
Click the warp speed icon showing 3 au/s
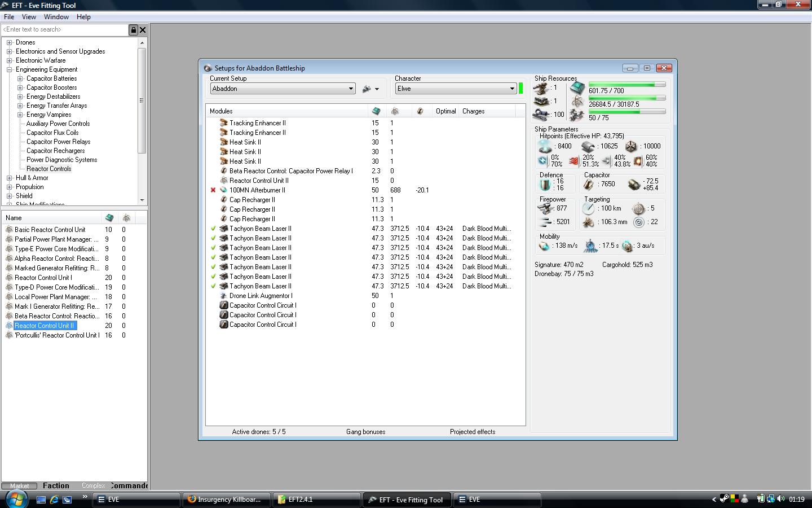click(x=627, y=246)
